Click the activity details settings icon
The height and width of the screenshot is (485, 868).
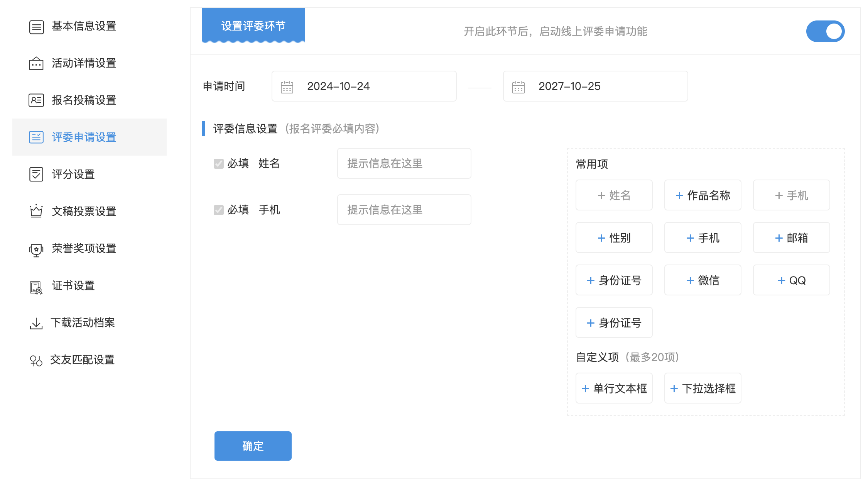tap(36, 63)
